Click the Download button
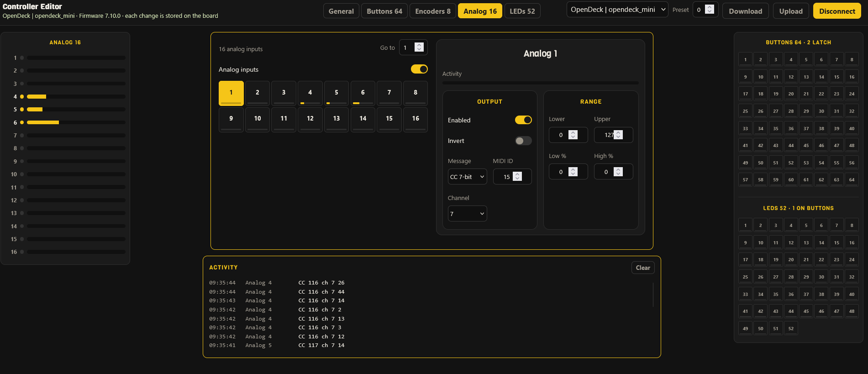 pyautogui.click(x=745, y=11)
